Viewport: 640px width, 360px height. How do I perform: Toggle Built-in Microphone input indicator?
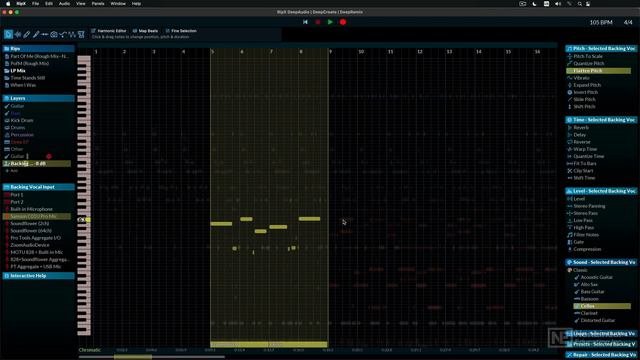[7, 209]
